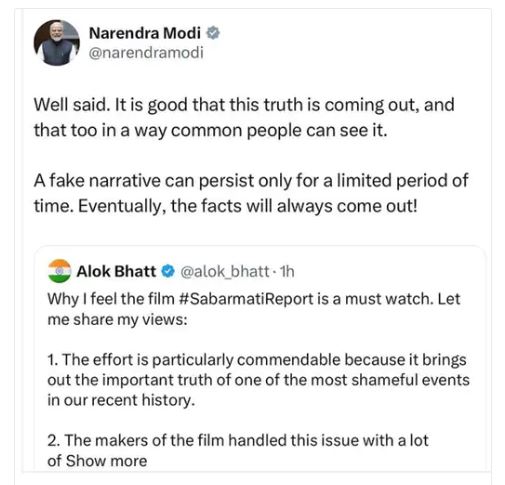The width and height of the screenshot is (505, 485).
Task: Open the Narendra Modi display name
Action: (x=145, y=33)
